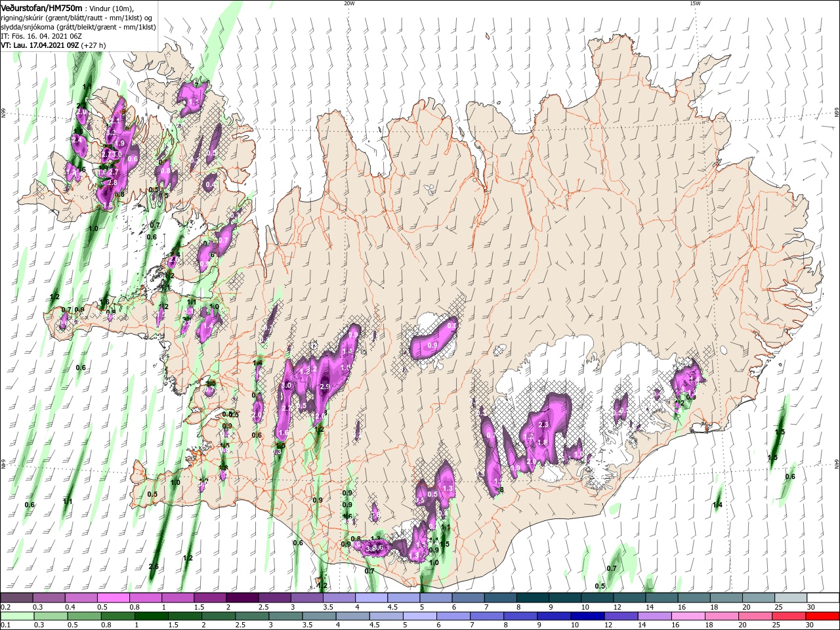Click the light pink 16 swatch in the lower legend row
Viewport: 840px width, 630px height.
point(688,616)
